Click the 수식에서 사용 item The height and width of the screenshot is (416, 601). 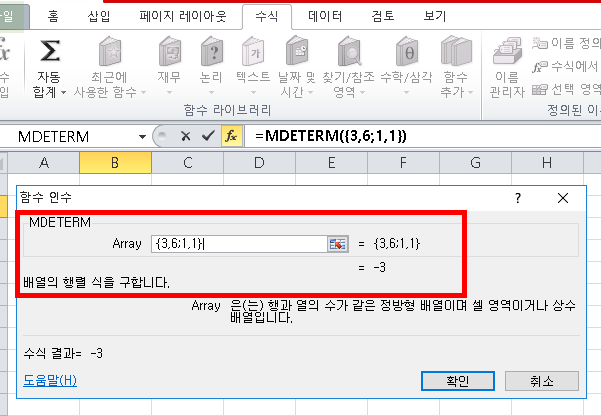tap(567, 66)
